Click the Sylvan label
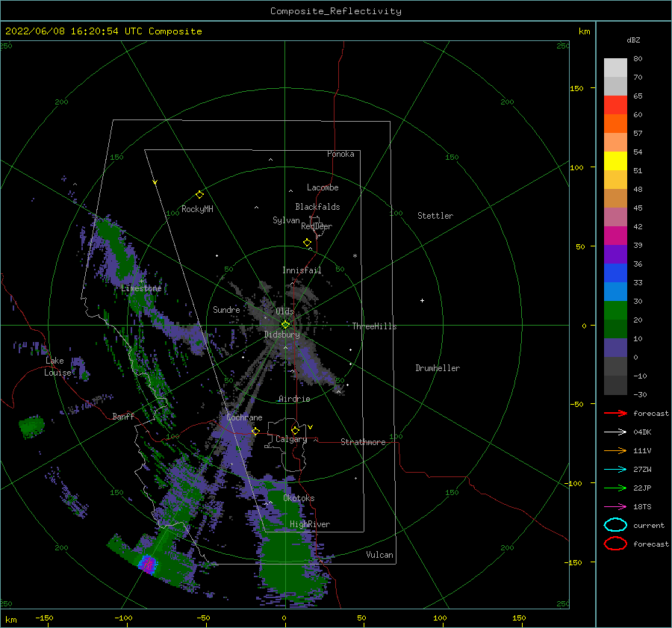 click(286, 220)
